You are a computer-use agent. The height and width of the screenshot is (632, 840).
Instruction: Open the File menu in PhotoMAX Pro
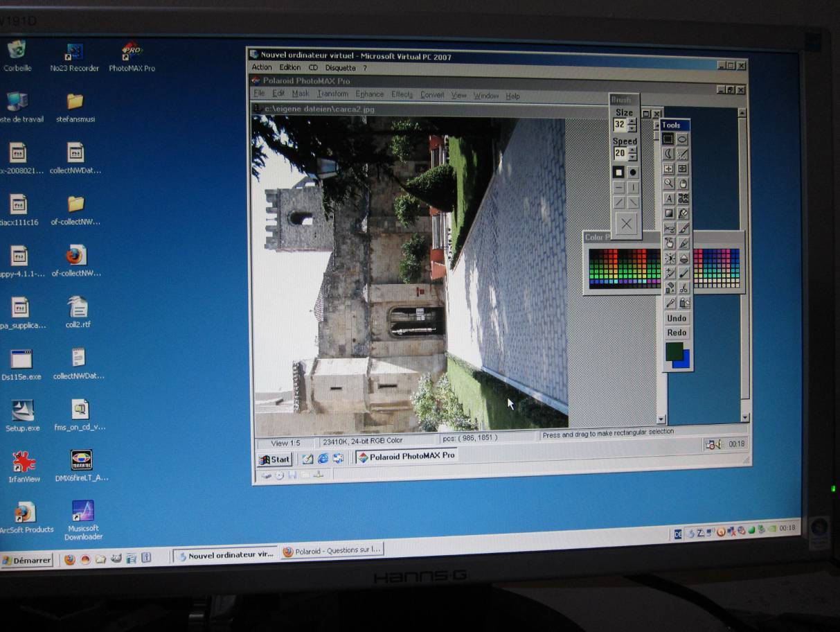coord(259,94)
